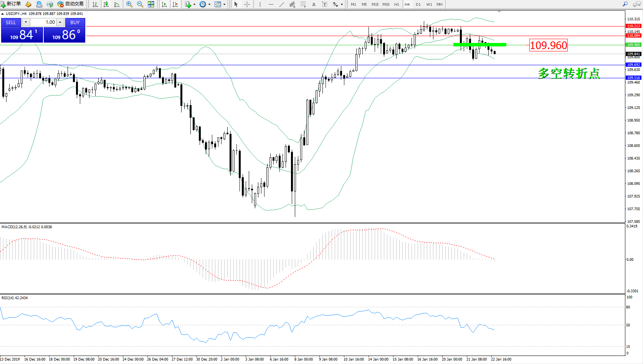Switch to the H1 timeframe

[x=397, y=5]
